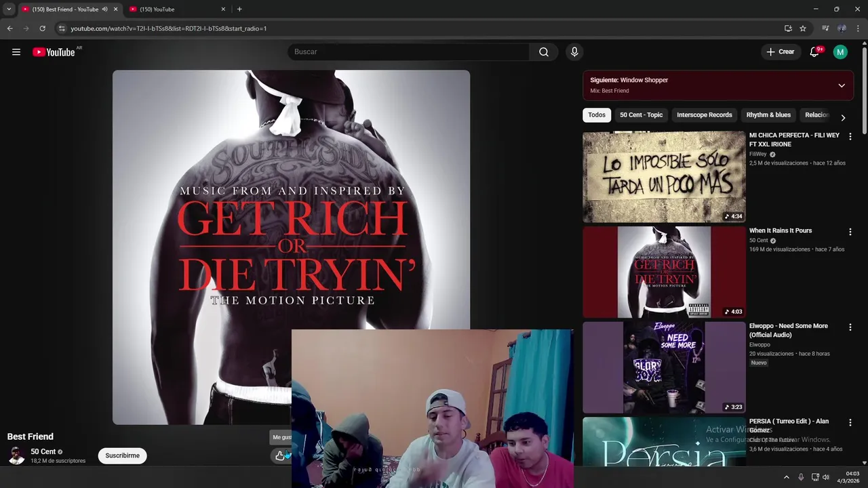Open options menu for MI CHICA PERFECTA
Screen dimensions: 868x488
(x=850, y=137)
